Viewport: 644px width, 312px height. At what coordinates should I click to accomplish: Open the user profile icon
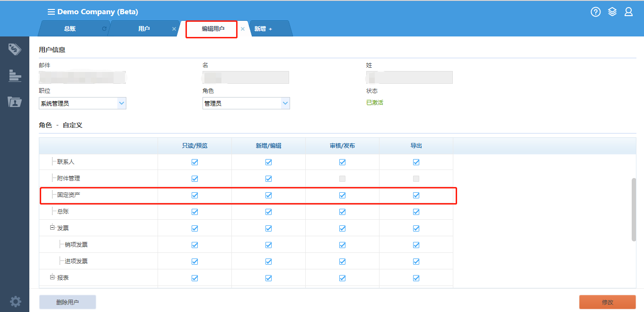point(628,12)
